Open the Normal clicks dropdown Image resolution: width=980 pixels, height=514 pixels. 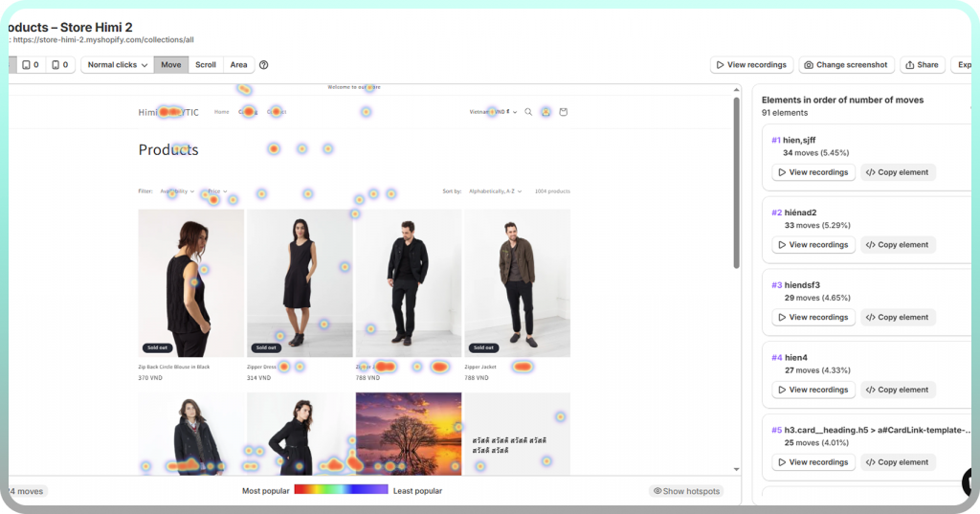pyautogui.click(x=117, y=65)
